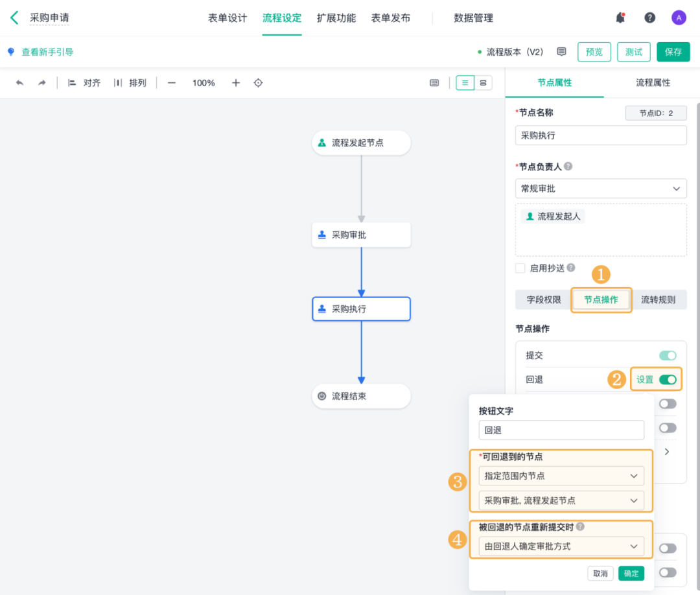Click the 对齐 align tool

tap(84, 82)
